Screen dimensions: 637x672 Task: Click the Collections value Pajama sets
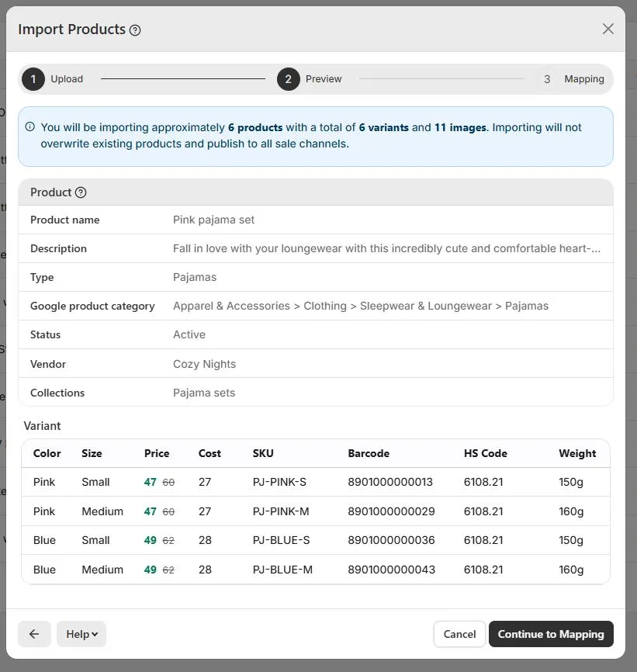click(x=204, y=393)
